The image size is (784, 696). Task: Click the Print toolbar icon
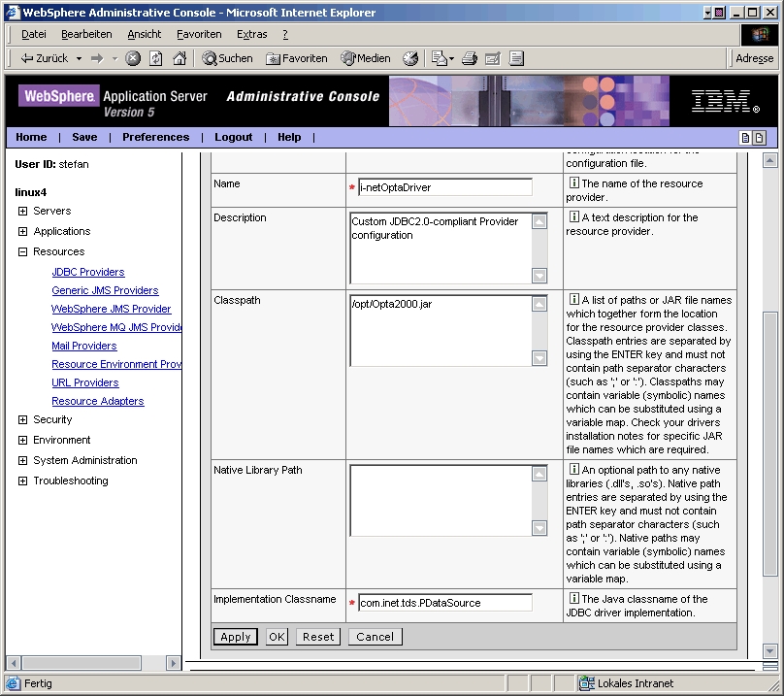pyautogui.click(x=470, y=58)
